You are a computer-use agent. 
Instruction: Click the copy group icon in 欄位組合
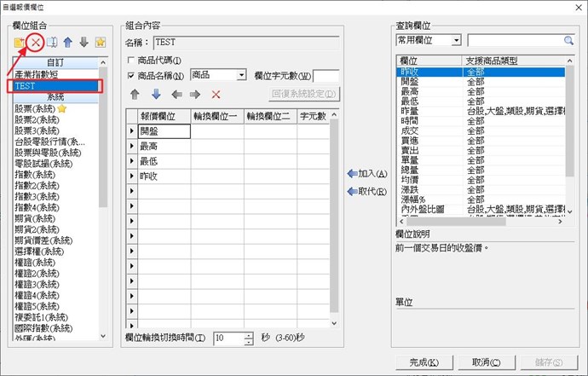(52, 43)
